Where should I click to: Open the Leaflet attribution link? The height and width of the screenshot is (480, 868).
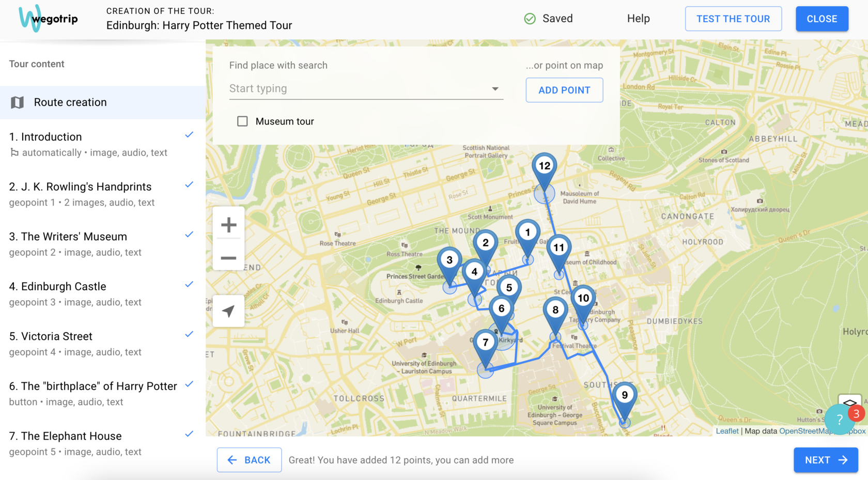[727, 431]
